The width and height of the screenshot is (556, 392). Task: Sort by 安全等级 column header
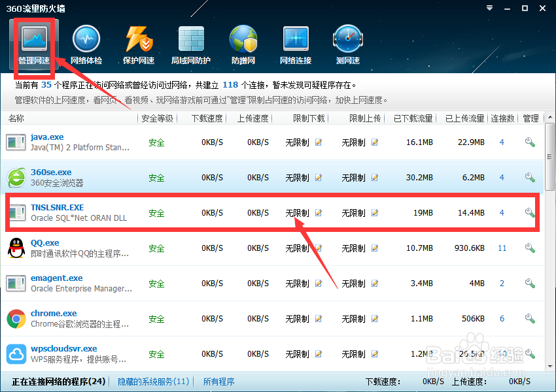click(x=157, y=118)
